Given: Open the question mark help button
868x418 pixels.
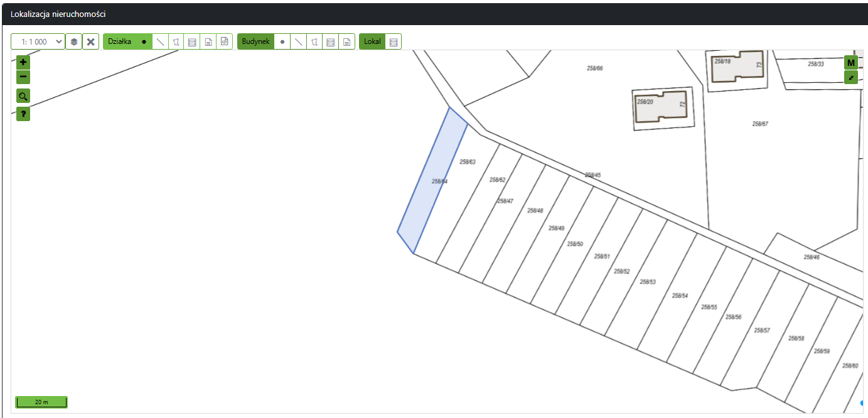Looking at the screenshot, I should point(23,114).
